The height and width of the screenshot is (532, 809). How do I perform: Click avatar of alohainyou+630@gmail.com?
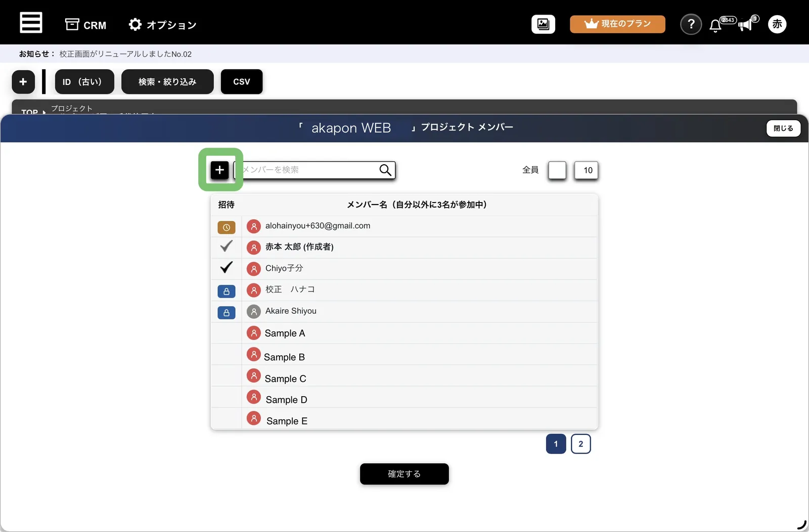point(254,226)
